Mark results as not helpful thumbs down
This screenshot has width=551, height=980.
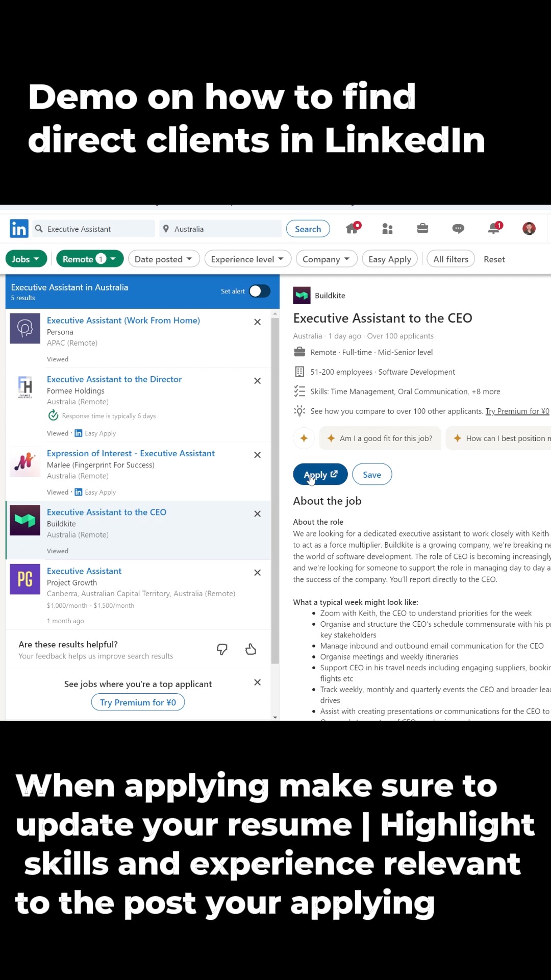[x=222, y=649]
